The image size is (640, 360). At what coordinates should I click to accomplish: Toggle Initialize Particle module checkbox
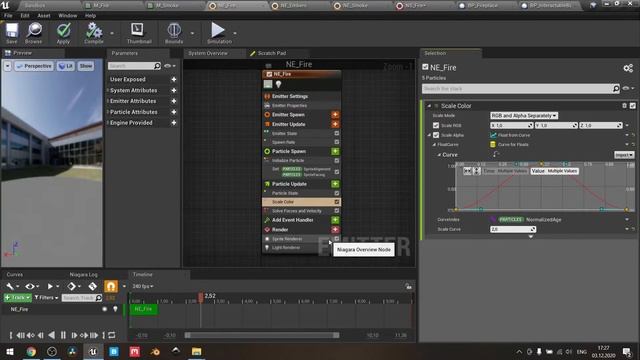point(337,160)
